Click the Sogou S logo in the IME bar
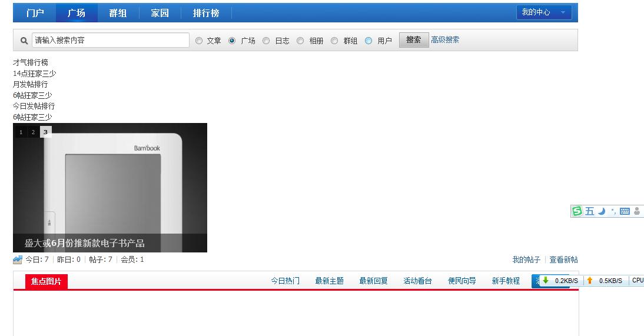The width and height of the screenshot is (644, 336). (577, 211)
